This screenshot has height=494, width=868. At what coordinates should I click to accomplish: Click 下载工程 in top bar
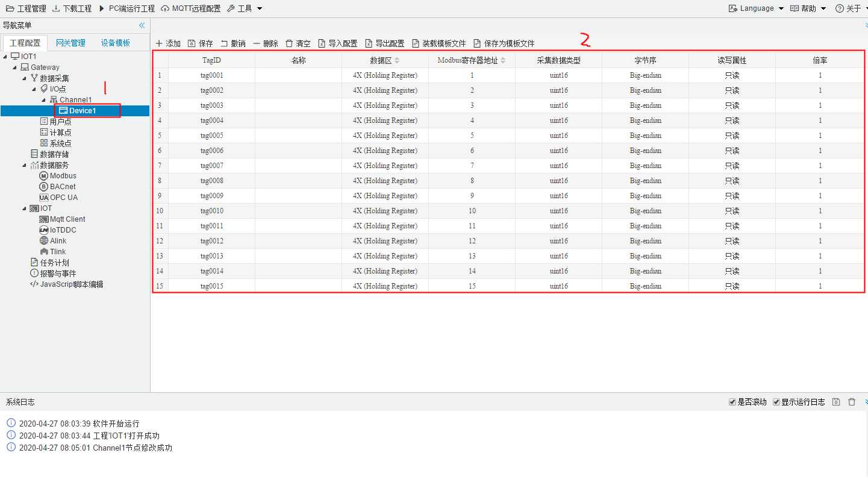point(72,8)
